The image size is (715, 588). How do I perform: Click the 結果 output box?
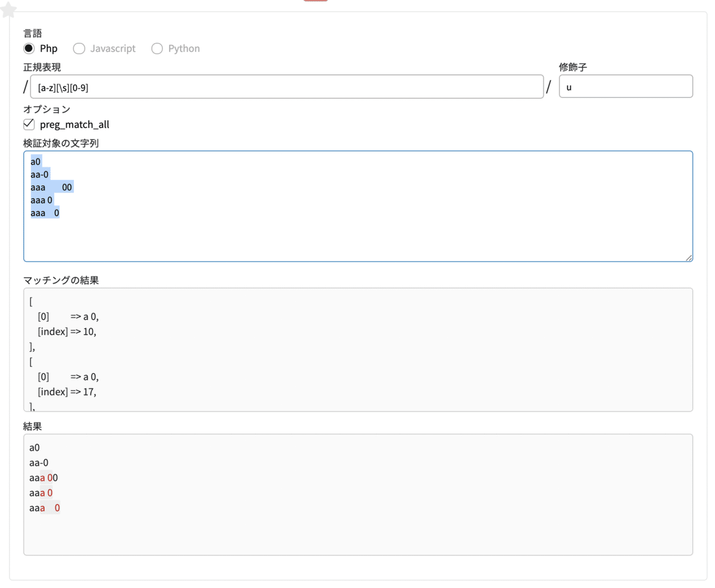[358, 495]
